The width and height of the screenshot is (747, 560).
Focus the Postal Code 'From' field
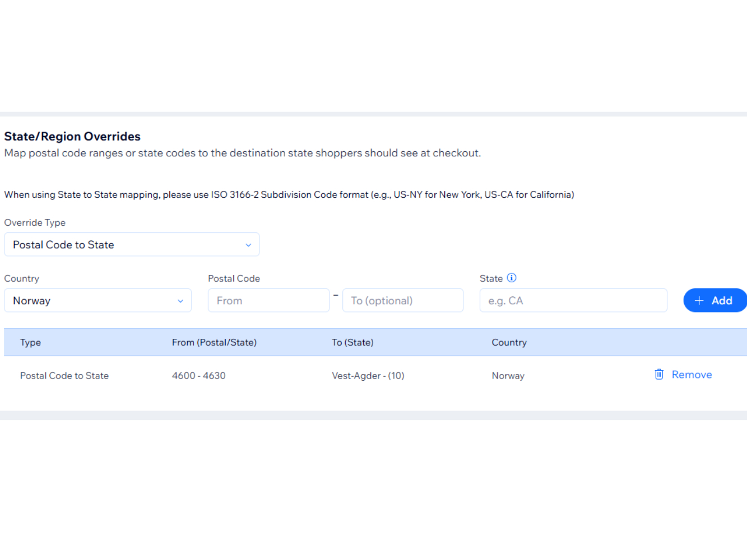268,301
